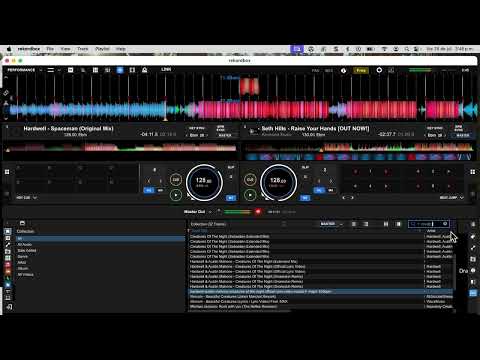The image size is (480, 360).
Task: Click the left deck jog wheel showing 128 BPM
Action: pos(204,182)
